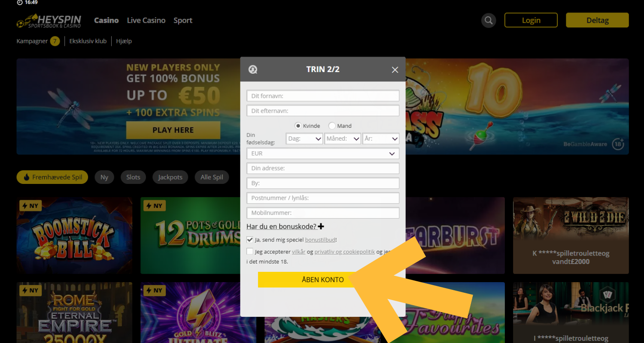Focus the By city input field
The width and height of the screenshot is (644, 343).
pos(323,183)
